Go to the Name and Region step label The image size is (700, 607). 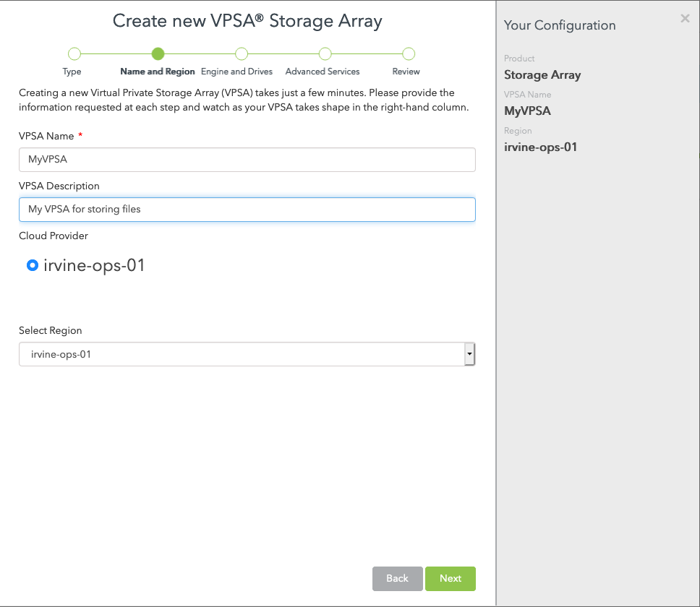pos(158,72)
